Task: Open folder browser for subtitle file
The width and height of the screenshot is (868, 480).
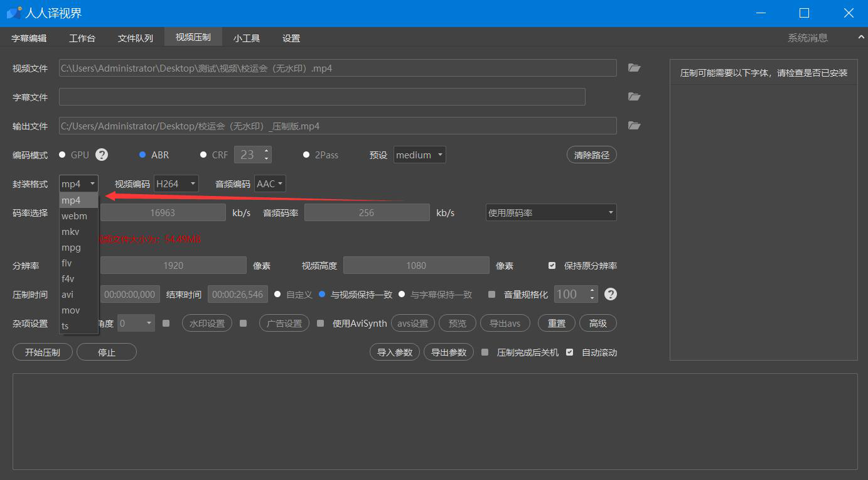Action: (634, 97)
